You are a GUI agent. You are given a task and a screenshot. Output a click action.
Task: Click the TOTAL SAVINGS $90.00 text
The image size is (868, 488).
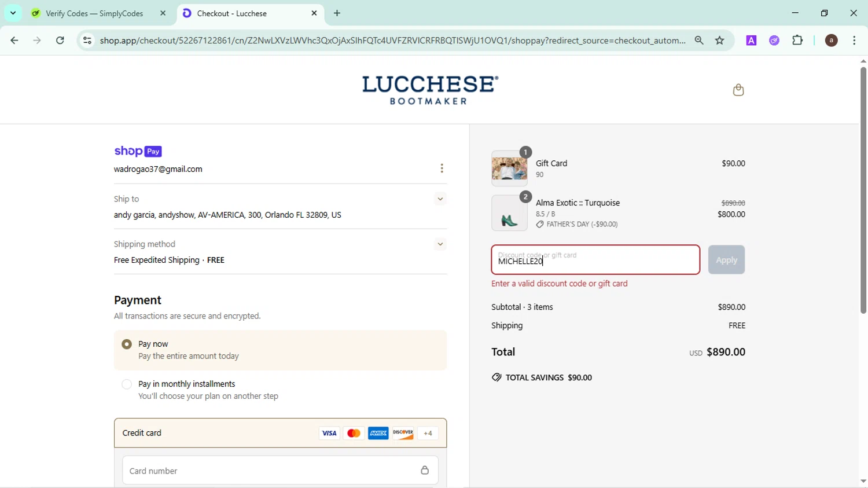pos(549,378)
